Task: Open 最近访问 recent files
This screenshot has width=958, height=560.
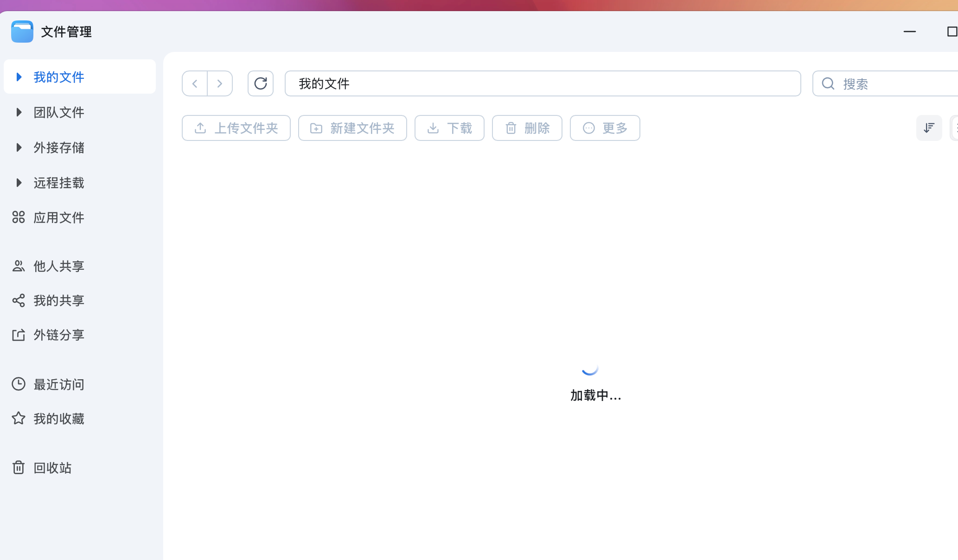Action: 58,384
